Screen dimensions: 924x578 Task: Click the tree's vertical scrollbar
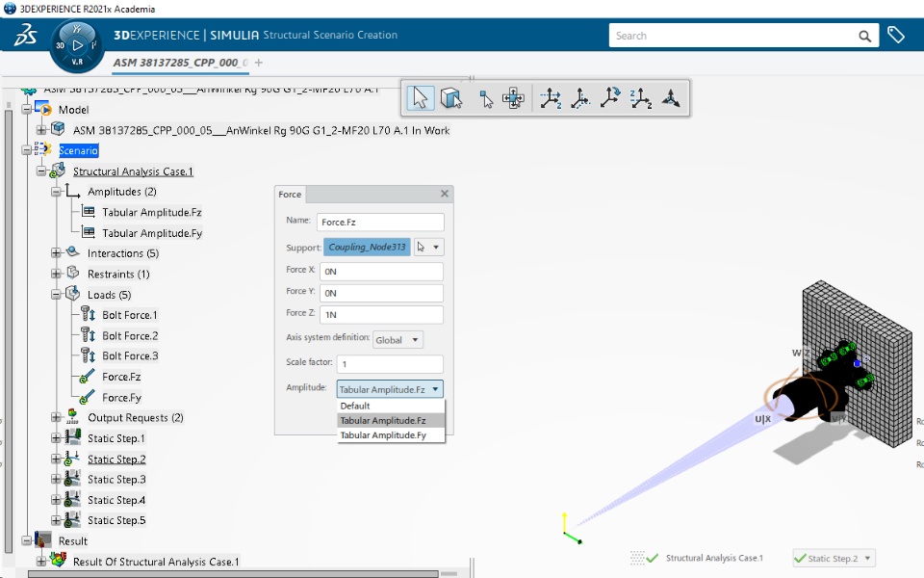click(x=9, y=330)
